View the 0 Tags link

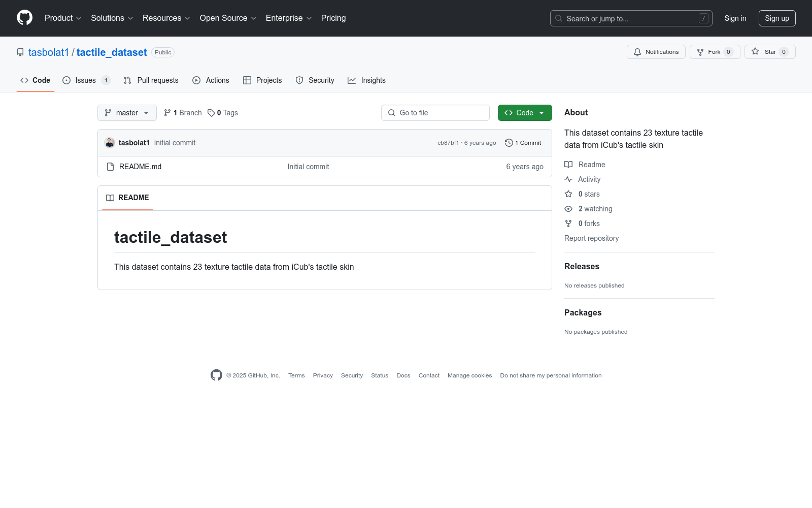pos(223,113)
